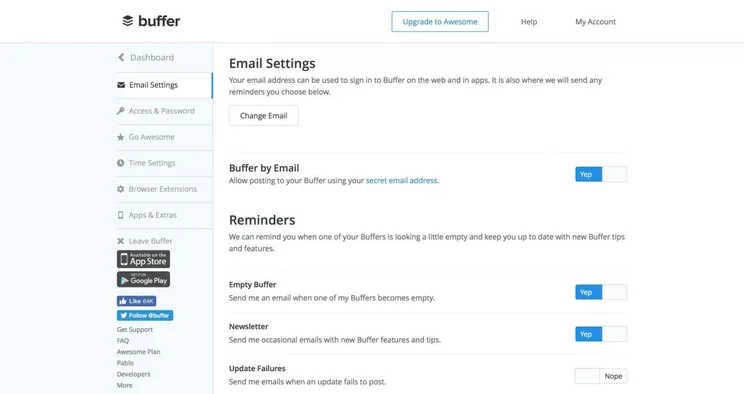Screen dimensions: 744x394
Task: Click the buffer wordmark text
Action: [159, 21]
